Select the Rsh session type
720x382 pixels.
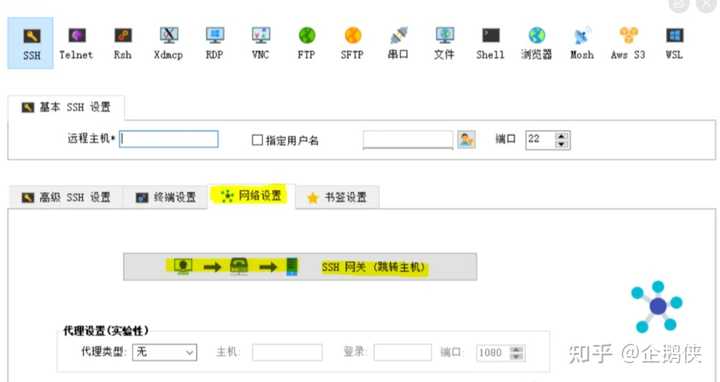pyautogui.click(x=123, y=43)
